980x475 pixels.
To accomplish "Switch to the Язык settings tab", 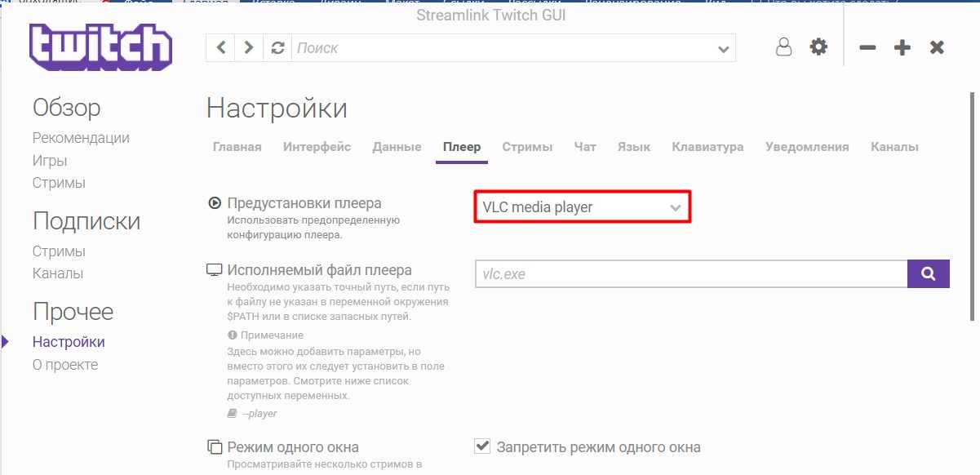I will (634, 147).
